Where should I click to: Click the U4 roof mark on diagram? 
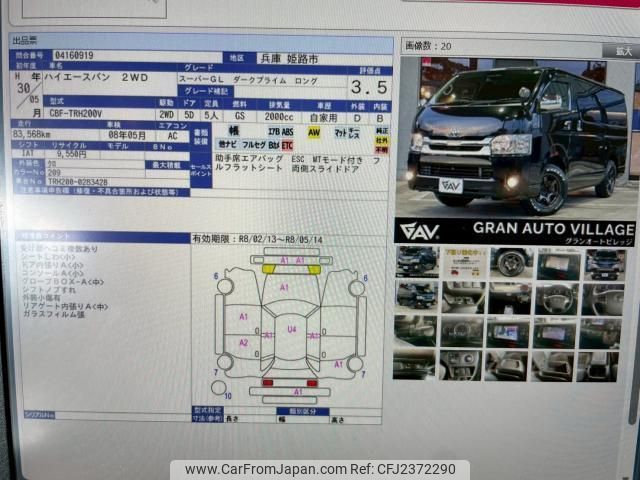tap(292, 328)
